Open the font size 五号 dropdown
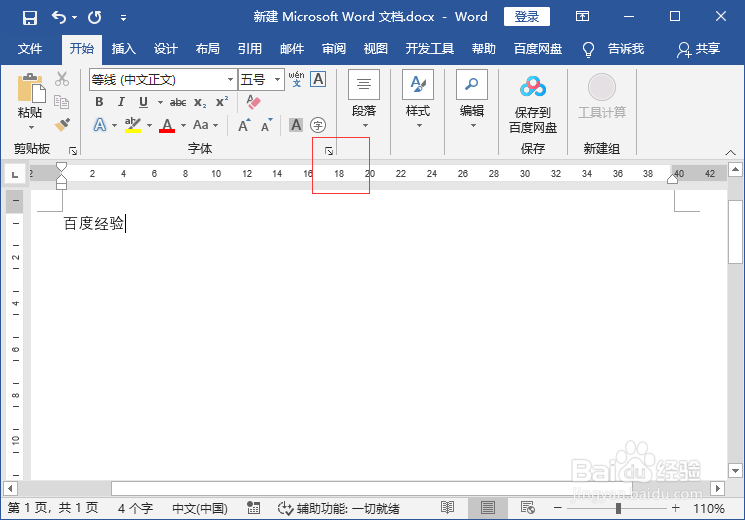745x520 pixels. point(277,79)
